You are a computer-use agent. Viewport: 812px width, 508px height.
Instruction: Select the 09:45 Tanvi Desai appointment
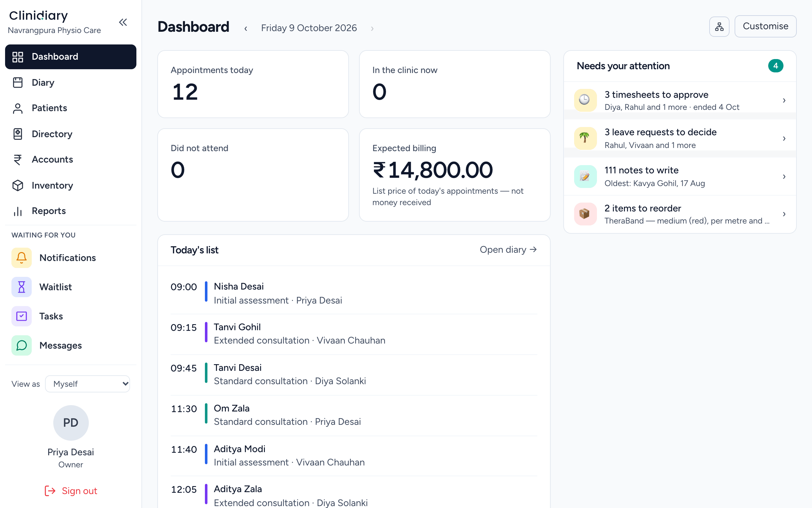click(354, 375)
